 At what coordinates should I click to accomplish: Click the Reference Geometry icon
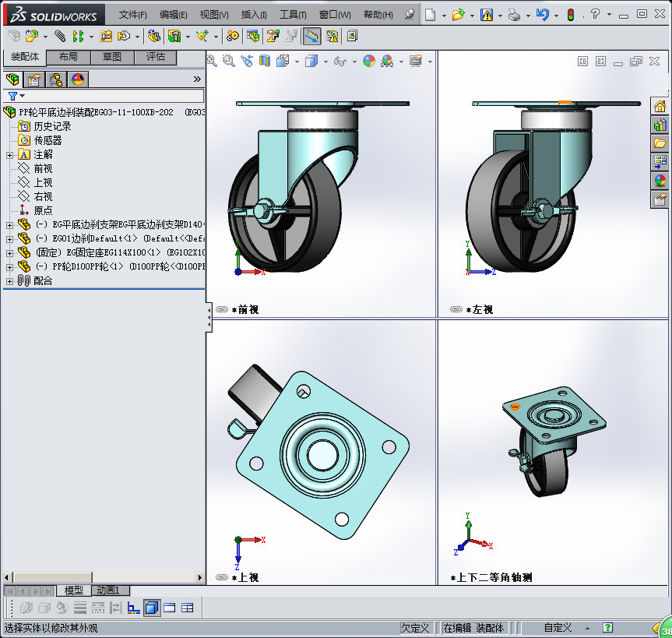point(202,36)
